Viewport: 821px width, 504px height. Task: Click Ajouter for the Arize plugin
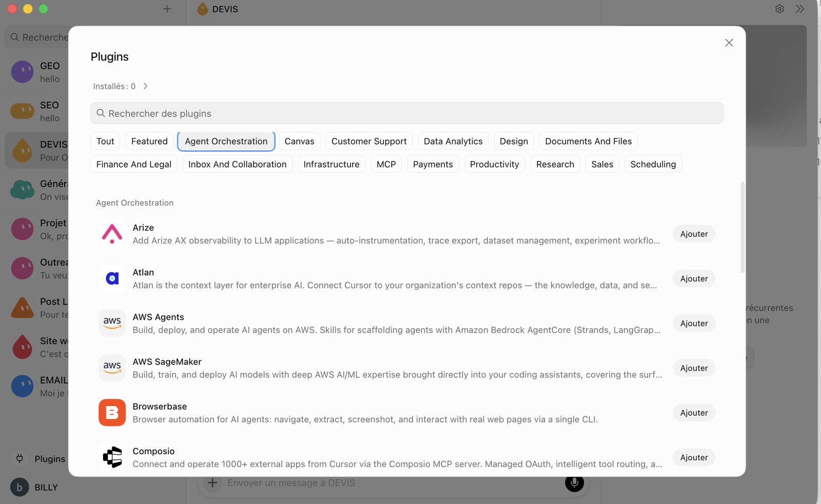click(694, 234)
